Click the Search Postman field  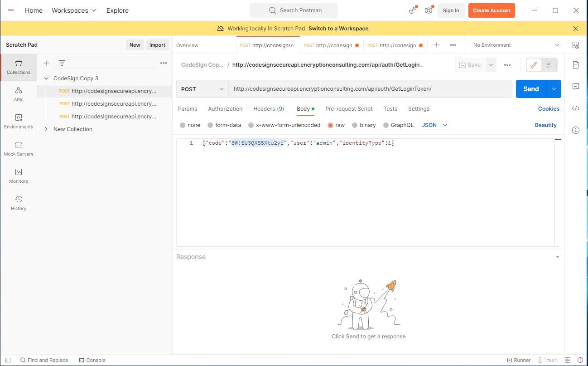[293, 10]
